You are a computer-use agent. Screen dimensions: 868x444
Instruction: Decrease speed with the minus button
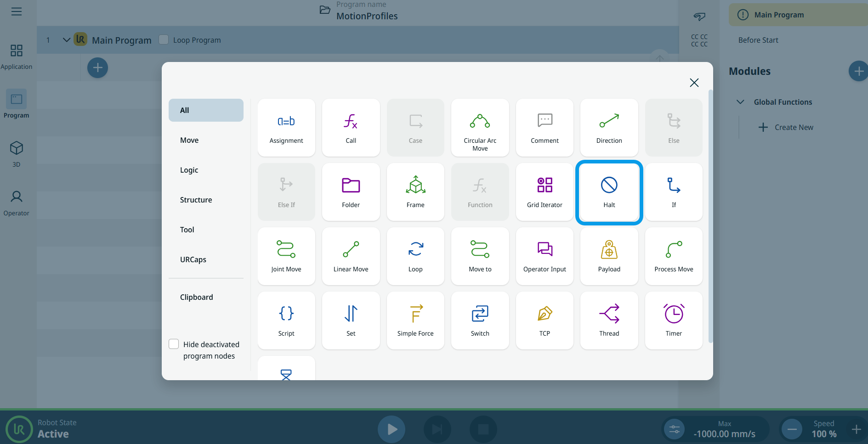[x=792, y=429]
